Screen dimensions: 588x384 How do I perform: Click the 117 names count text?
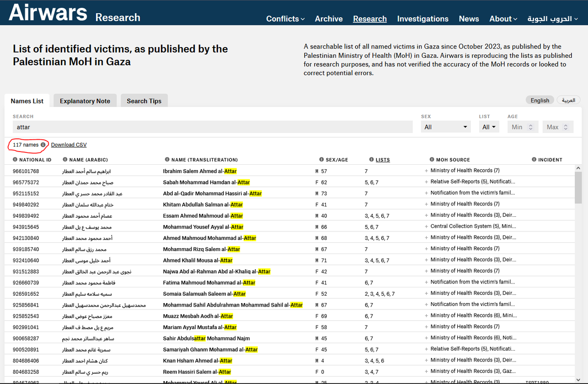25,145
